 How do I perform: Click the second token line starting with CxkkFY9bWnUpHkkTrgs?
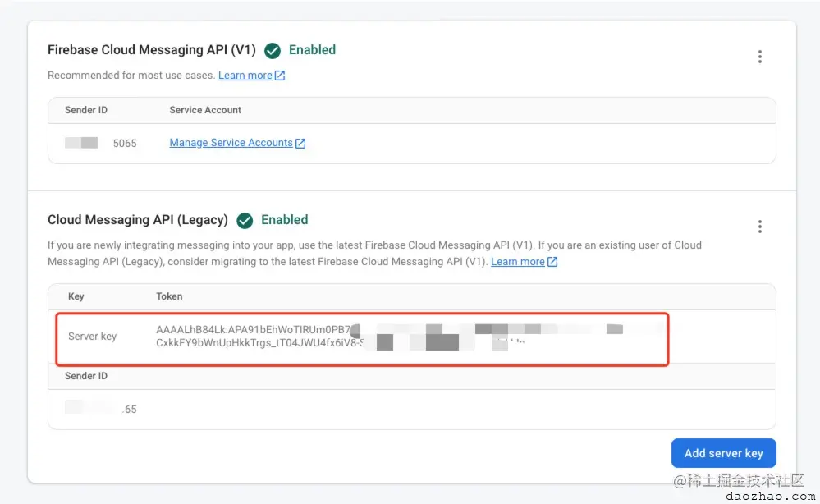tap(259, 343)
